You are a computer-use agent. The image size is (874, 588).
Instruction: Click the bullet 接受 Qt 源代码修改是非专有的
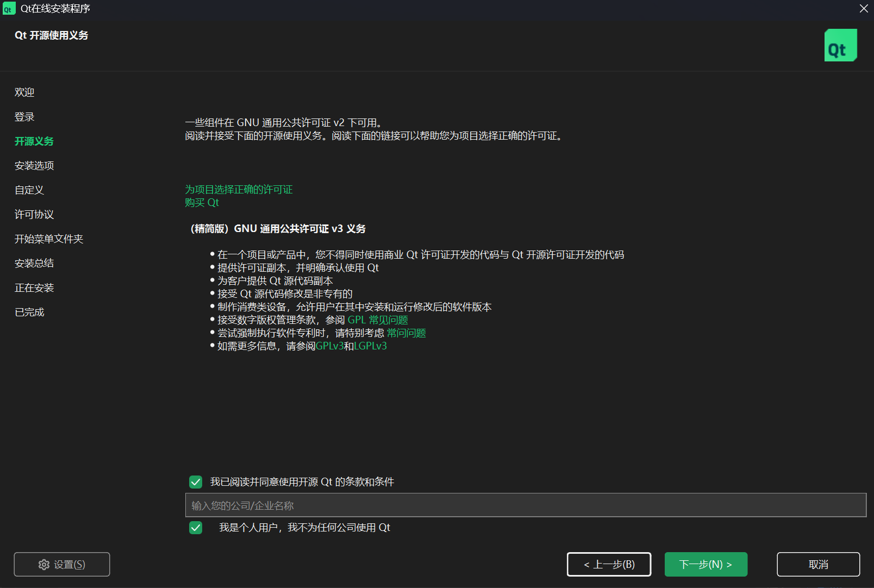(x=285, y=294)
